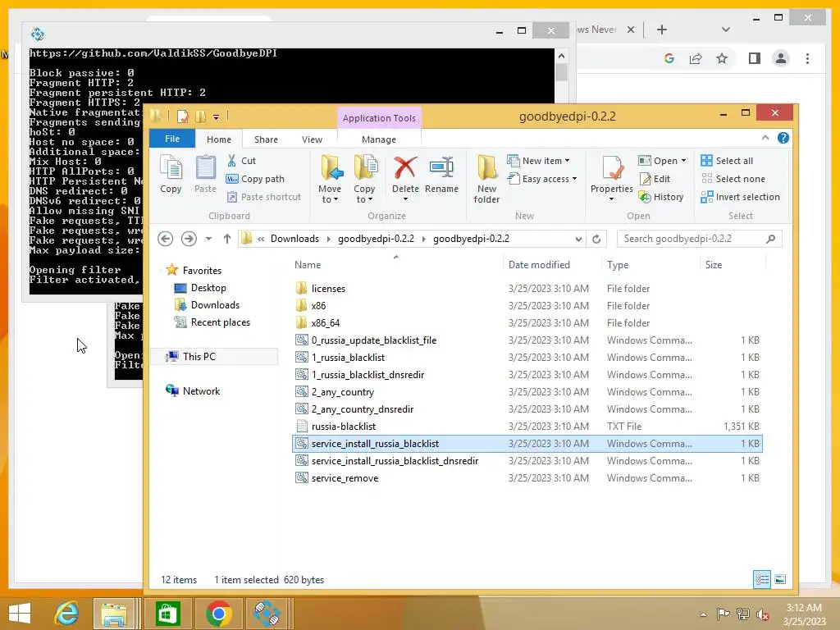Toggle Chrome side panel icon
The width and height of the screenshot is (840, 630).
click(x=755, y=58)
